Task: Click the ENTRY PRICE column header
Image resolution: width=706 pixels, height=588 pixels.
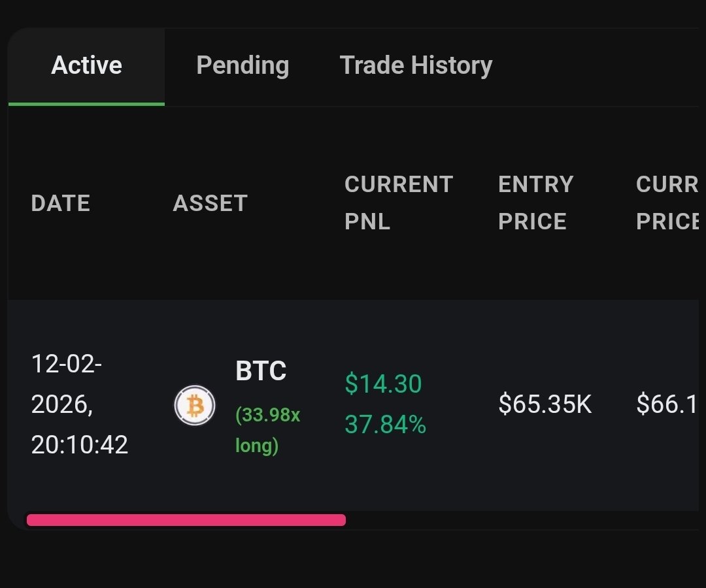Action: pyautogui.click(x=536, y=203)
